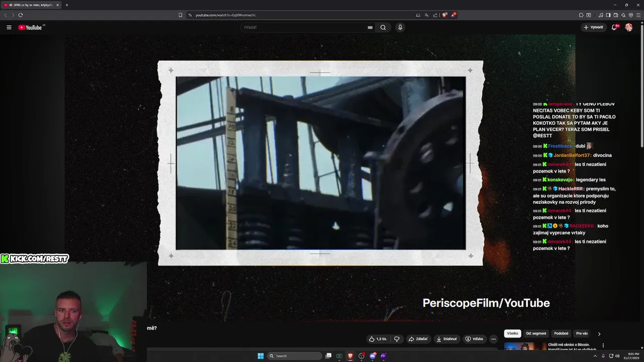The width and height of the screenshot is (644, 362).
Task: Open the Discord taskbar icon
Action: pos(372,356)
